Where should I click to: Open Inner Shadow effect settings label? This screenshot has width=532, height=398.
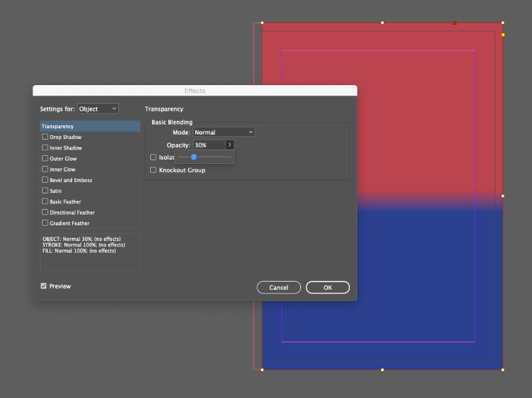[66, 148]
